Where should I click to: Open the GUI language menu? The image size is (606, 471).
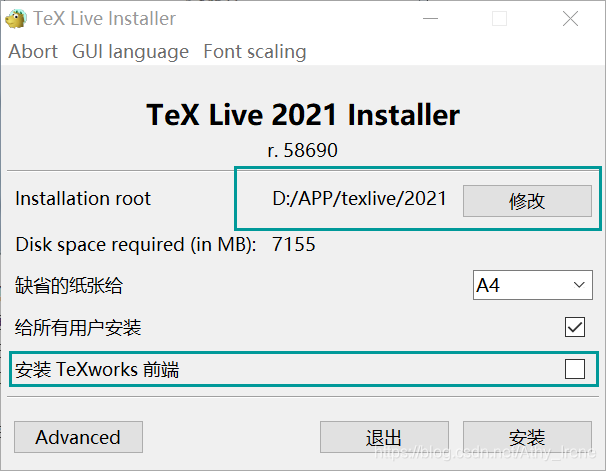pos(130,52)
